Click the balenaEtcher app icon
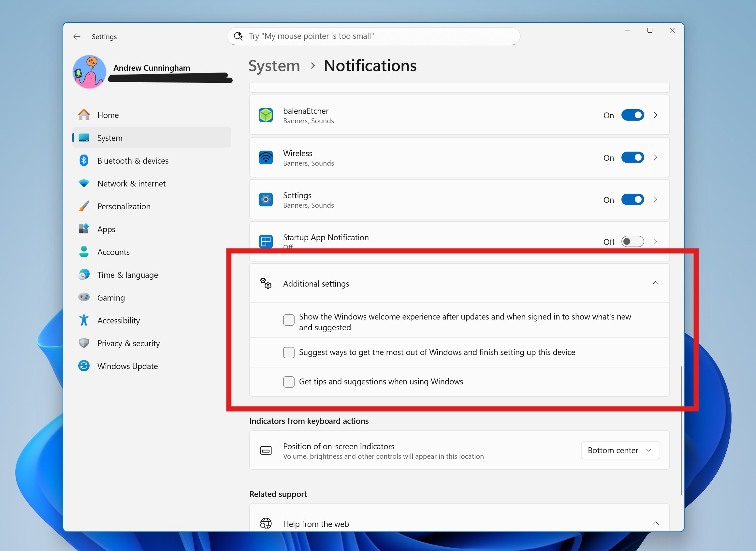Screen dimensions: 756x551 [x=266, y=115]
